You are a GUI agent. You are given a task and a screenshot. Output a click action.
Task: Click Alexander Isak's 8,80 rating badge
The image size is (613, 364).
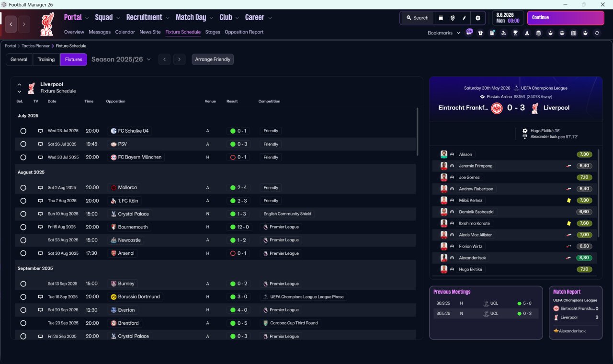point(585,258)
